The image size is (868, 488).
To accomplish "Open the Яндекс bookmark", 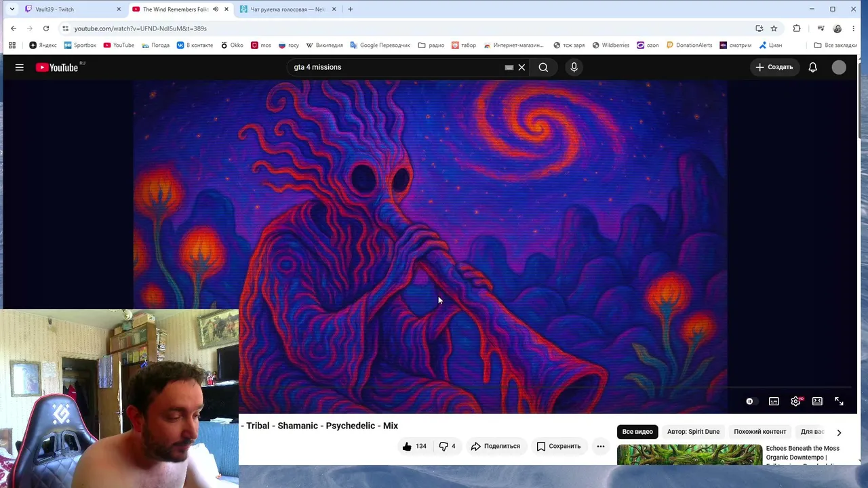I will pyautogui.click(x=43, y=45).
